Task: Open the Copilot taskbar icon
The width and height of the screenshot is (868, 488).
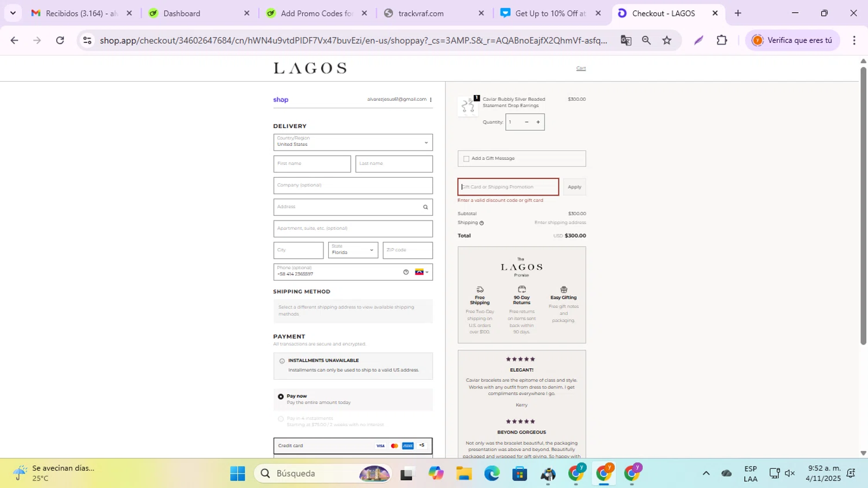Action: click(x=436, y=474)
